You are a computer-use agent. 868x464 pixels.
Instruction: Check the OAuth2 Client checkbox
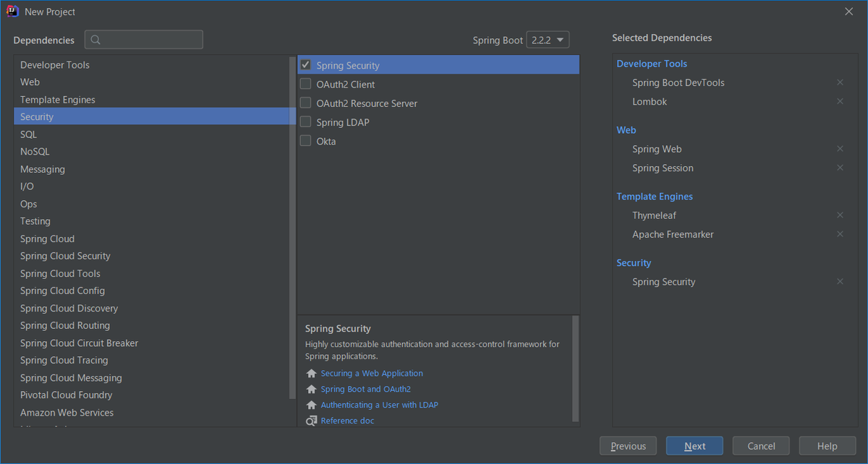305,84
